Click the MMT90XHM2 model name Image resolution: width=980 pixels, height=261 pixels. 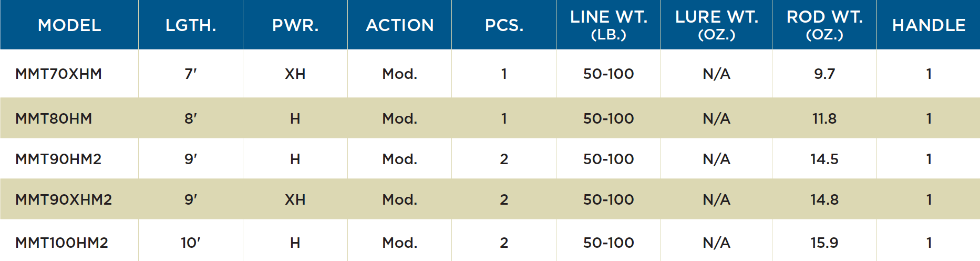coord(64,199)
